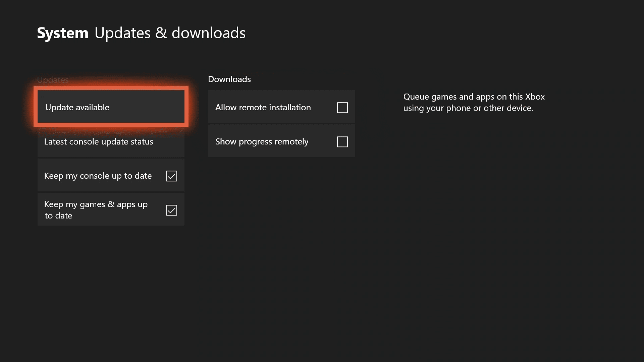Click the Updates section header
The height and width of the screenshot is (362, 644).
(x=53, y=79)
